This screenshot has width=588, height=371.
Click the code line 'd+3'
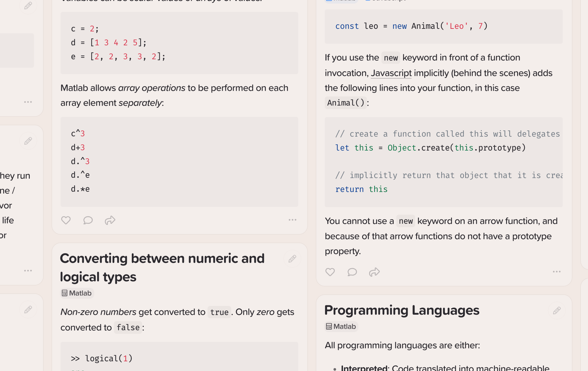78,147
